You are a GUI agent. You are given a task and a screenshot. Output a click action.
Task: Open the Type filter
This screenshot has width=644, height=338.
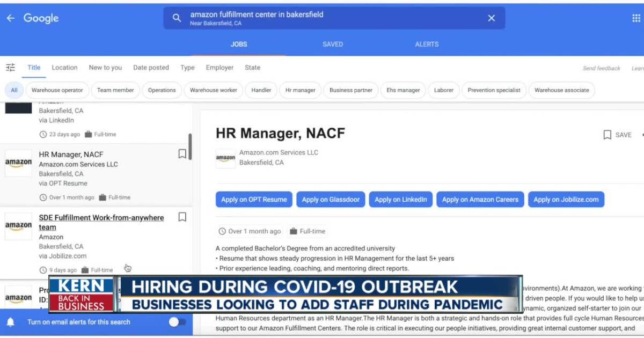coord(187,68)
